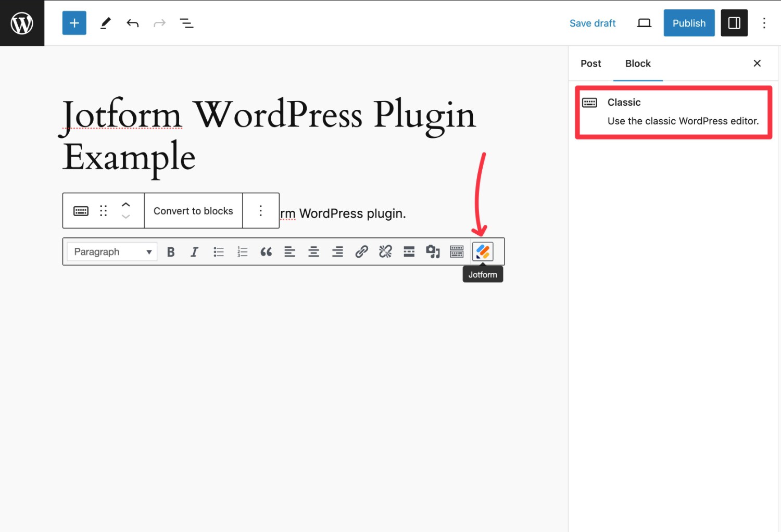Toggle the settings sidebar panel

[734, 23]
